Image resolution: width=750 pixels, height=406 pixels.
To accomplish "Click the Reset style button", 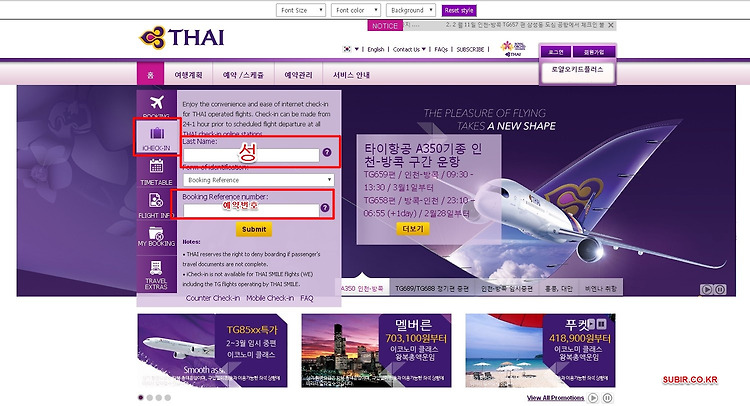I will (x=459, y=10).
